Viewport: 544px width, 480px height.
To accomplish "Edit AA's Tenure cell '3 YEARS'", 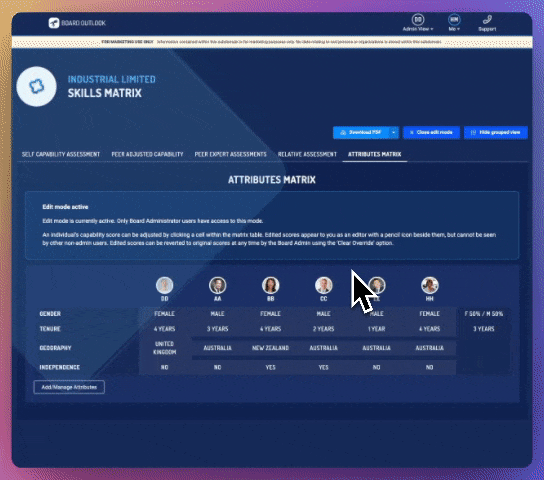I will (x=218, y=329).
